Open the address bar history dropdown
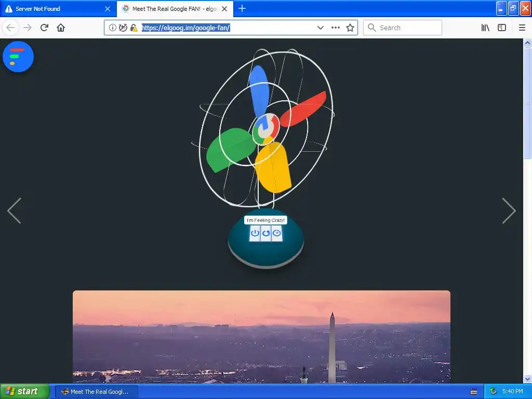Image resolution: width=532 pixels, height=399 pixels. pyautogui.click(x=320, y=28)
